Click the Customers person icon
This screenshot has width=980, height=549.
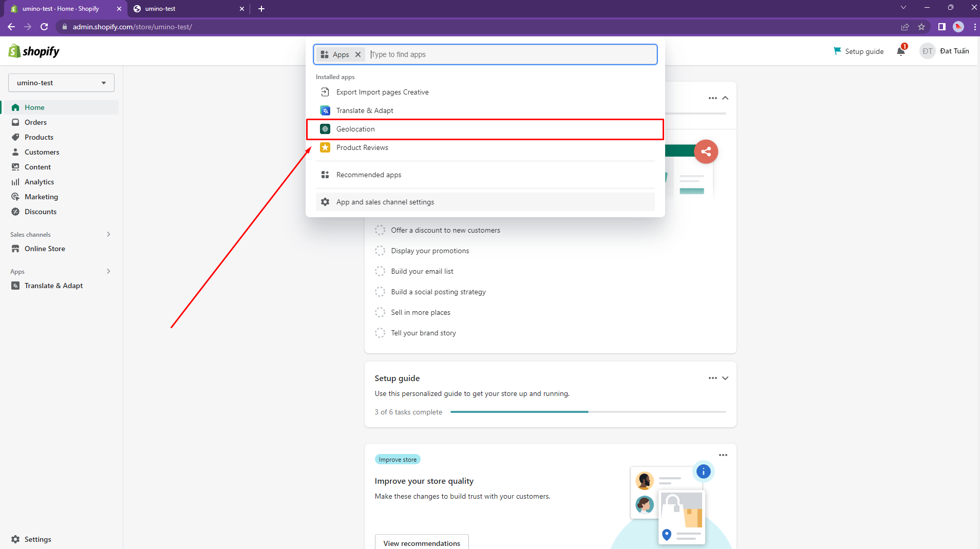15,152
